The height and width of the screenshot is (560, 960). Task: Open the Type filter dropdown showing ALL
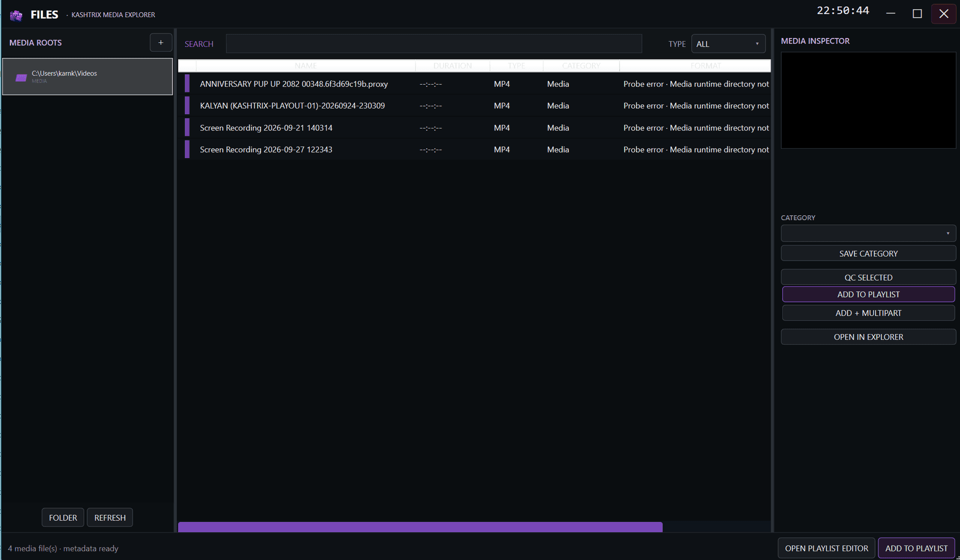click(728, 44)
